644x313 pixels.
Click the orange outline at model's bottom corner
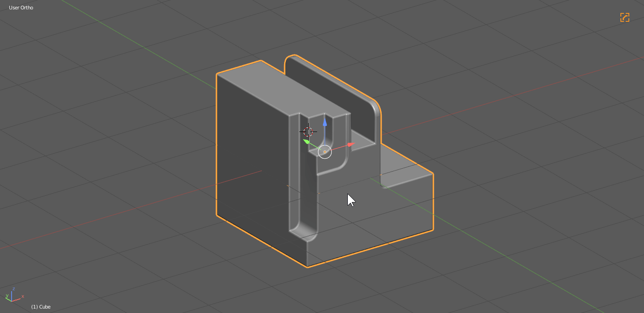[x=307, y=267]
